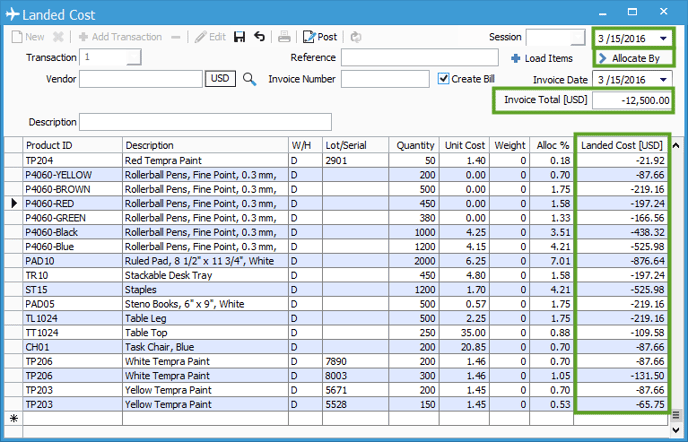Click the 2000 quantity cell
688x442 pixels.
click(414, 261)
